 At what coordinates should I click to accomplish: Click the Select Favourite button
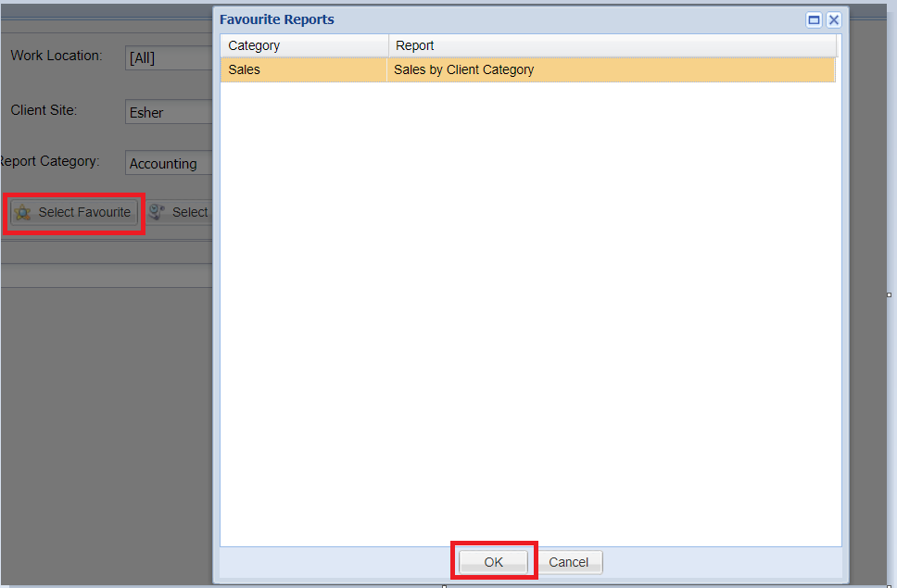click(x=74, y=213)
